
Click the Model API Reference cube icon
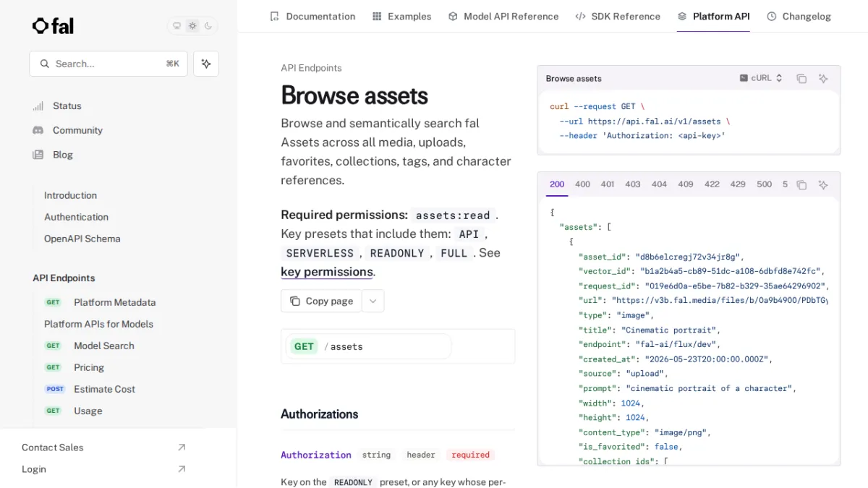(453, 16)
